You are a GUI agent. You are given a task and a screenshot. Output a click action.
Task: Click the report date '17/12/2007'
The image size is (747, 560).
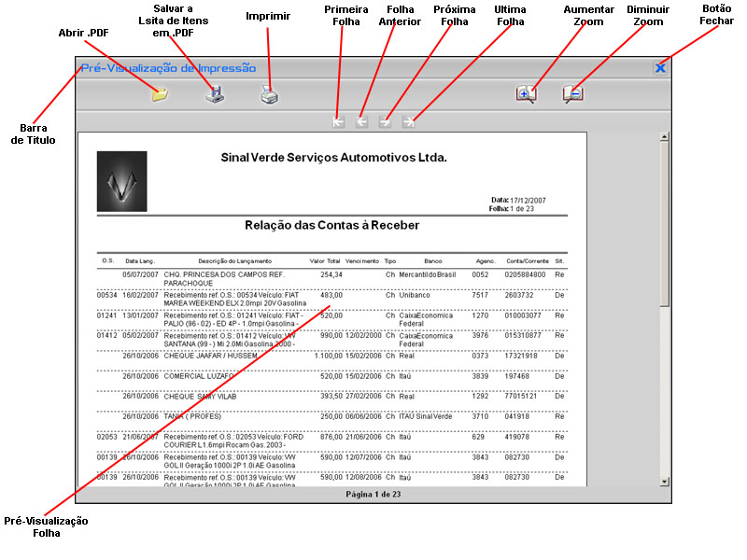[x=528, y=201]
